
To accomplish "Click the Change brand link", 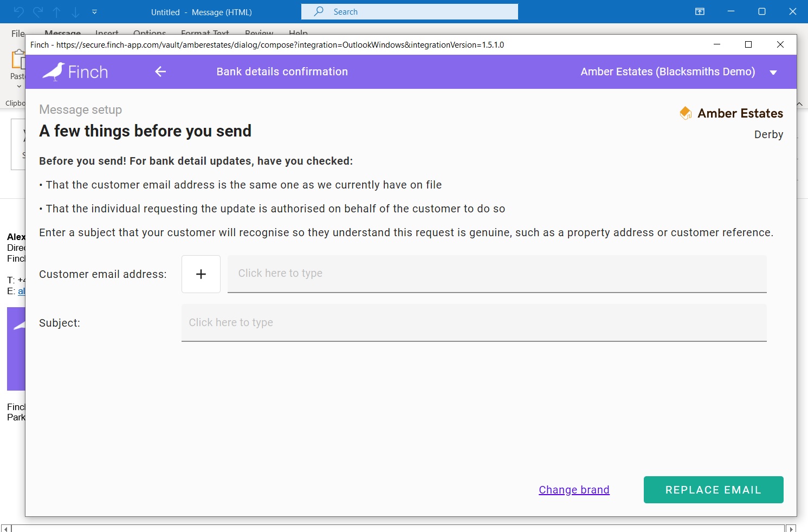I will (574, 490).
